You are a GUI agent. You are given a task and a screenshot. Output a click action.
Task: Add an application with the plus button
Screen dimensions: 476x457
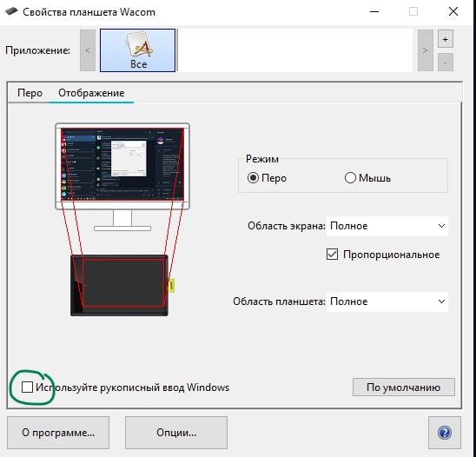[446, 39]
